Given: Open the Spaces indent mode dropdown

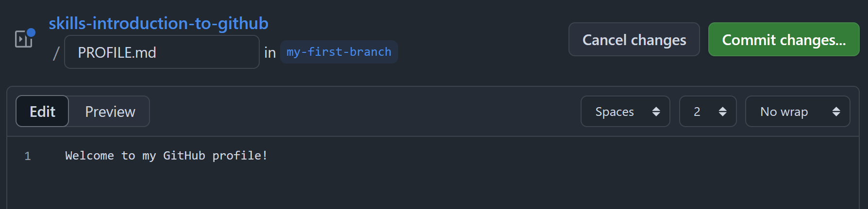Looking at the screenshot, I should pyautogui.click(x=625, y=112).
